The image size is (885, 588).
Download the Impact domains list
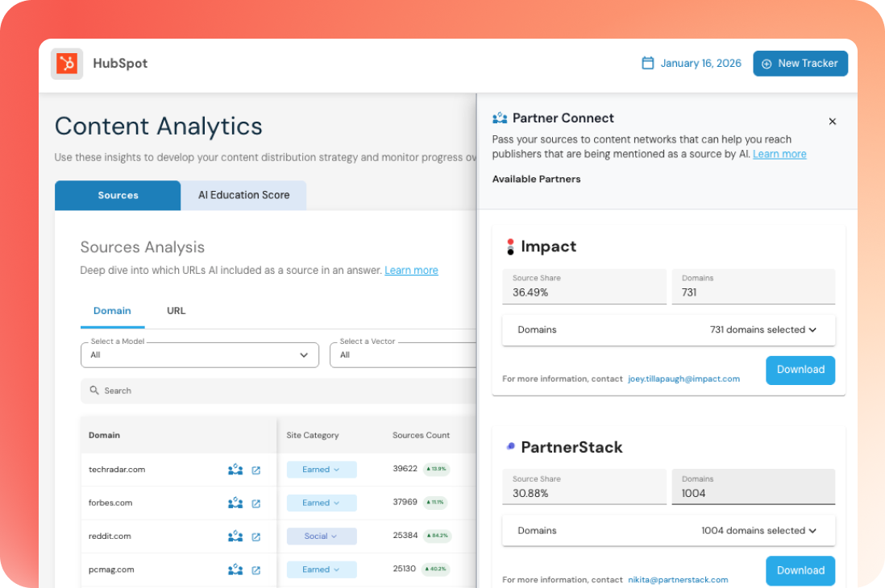[800, 370]
